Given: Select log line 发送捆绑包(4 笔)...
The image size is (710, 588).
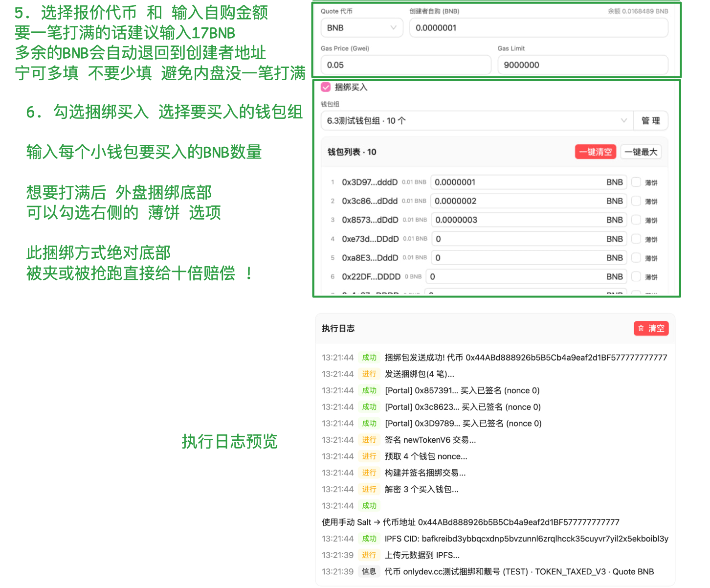Looking at the screenshot, I should [388, 374].
